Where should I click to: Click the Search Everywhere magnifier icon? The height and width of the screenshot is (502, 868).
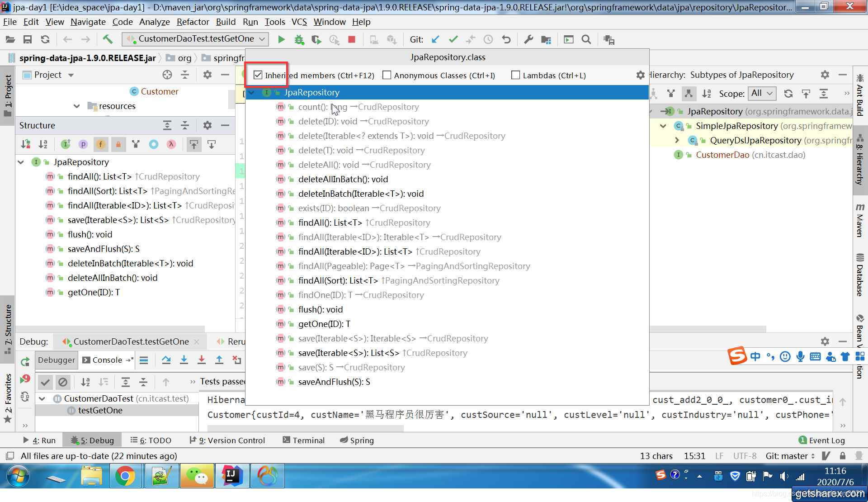click(586, 39)
